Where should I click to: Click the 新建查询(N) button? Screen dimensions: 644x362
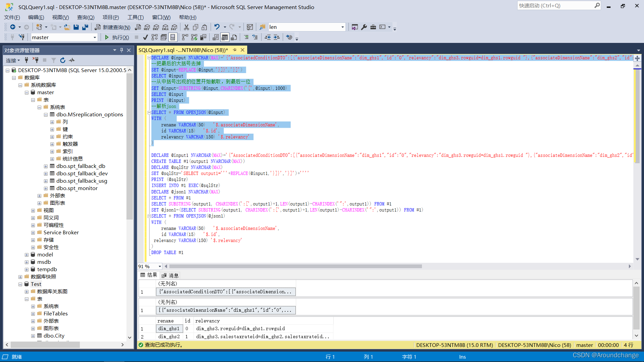point(113,27)
